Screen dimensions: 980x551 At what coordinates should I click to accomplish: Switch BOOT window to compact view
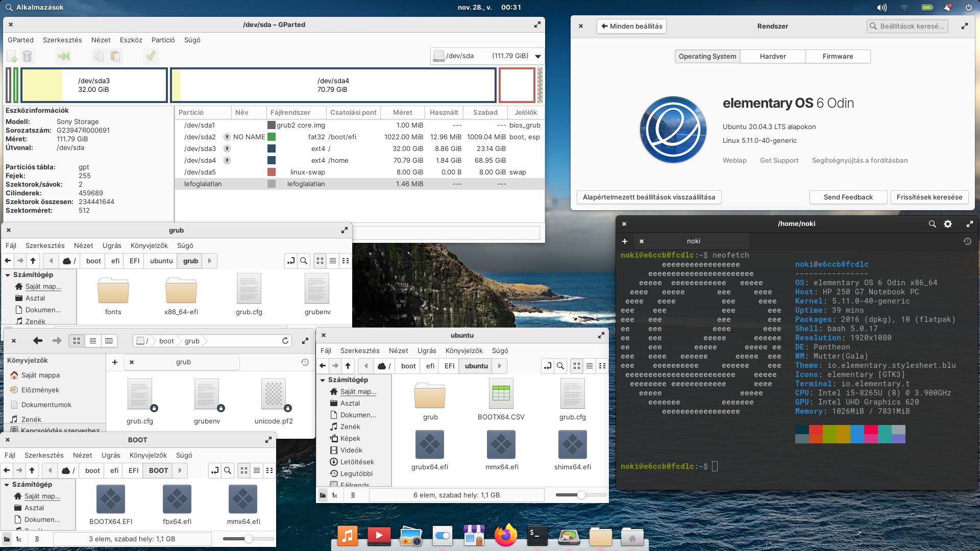click(x=269, y=470)
